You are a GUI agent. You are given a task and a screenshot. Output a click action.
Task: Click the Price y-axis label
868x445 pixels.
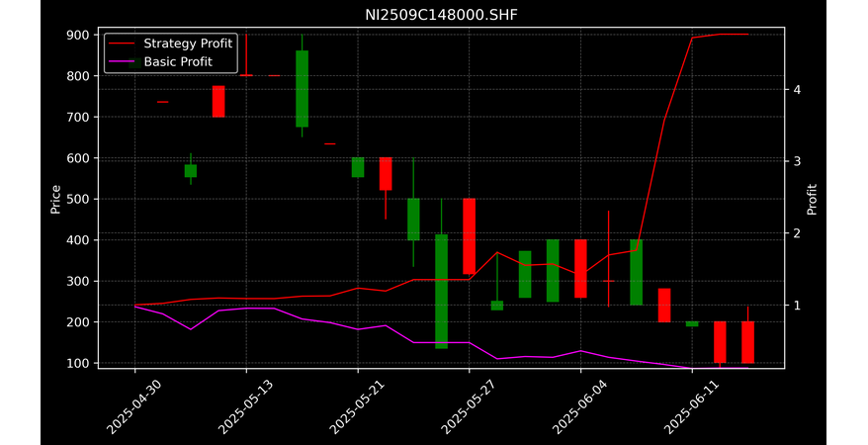(x=55, y=200)
